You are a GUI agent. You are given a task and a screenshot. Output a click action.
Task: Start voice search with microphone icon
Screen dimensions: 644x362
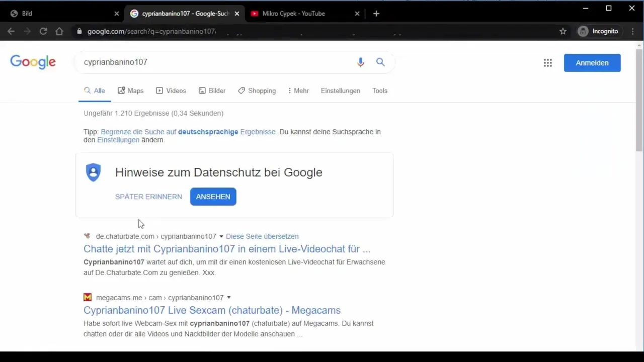(360, 62)
